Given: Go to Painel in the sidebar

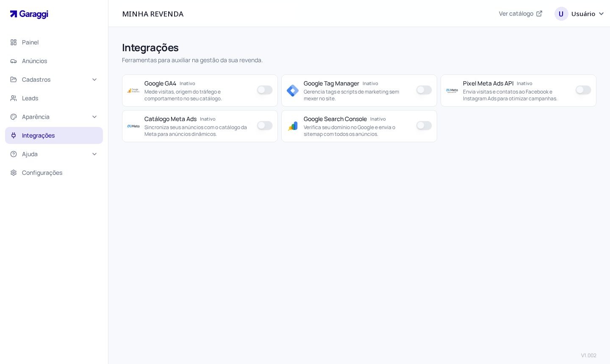Looking at the screenshot, I should [54, 42].
